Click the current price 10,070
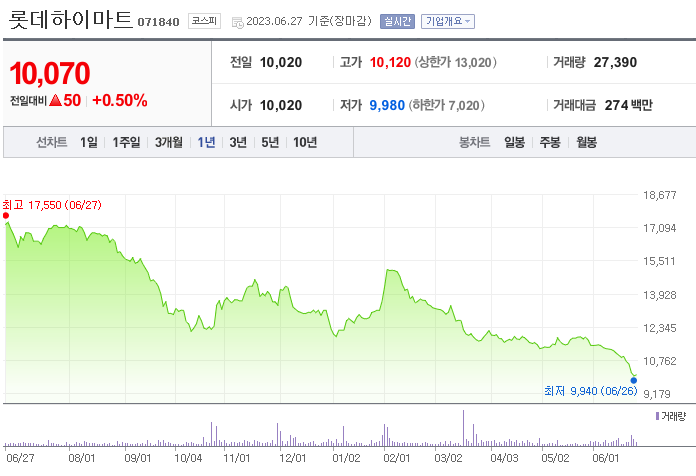 pos(50,73)
